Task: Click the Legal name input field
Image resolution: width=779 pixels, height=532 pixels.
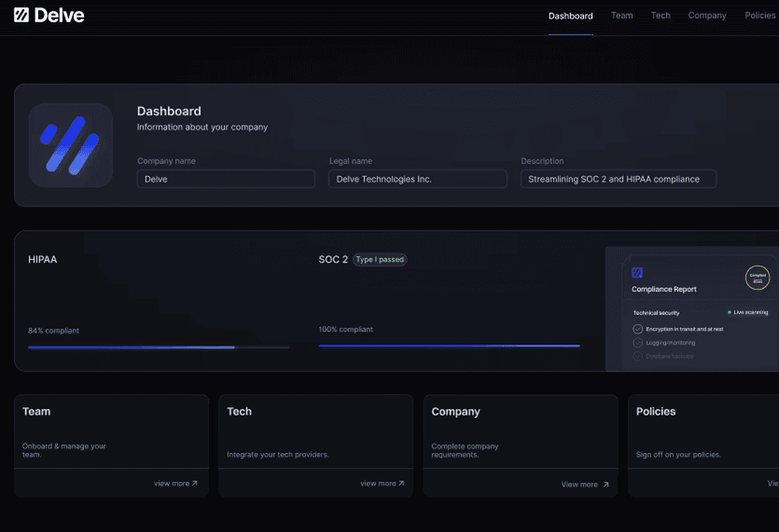Action: 418,178
